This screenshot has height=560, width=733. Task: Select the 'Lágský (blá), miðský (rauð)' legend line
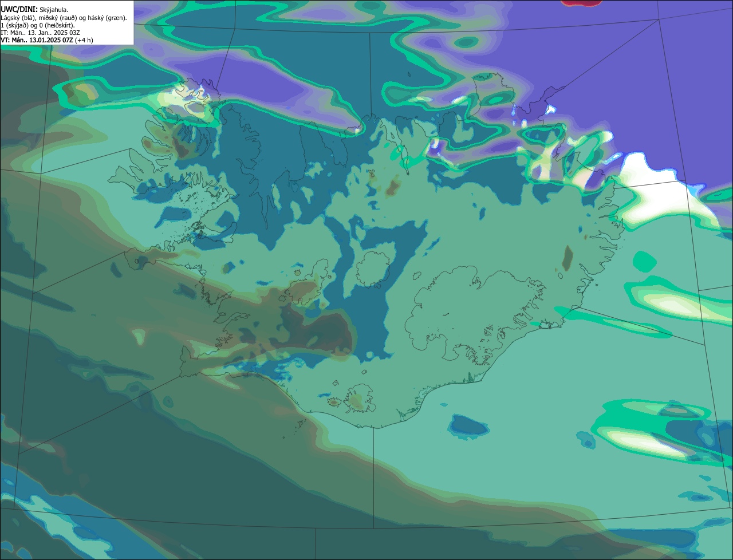pyautogui.click(x=64, y=18)
